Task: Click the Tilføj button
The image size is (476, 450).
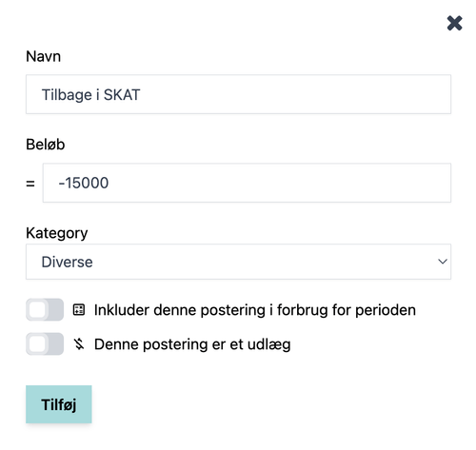Action: (x=59, y=404)
